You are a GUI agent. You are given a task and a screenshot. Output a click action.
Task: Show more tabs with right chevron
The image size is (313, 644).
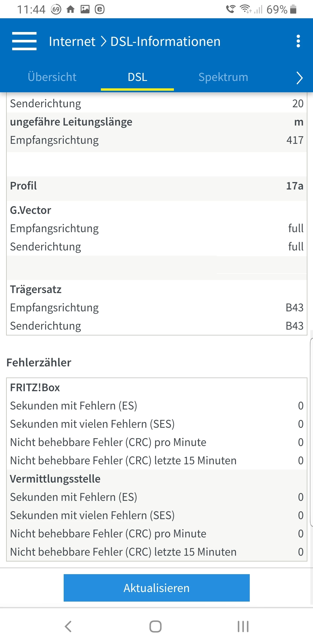(x=299, y=78)
